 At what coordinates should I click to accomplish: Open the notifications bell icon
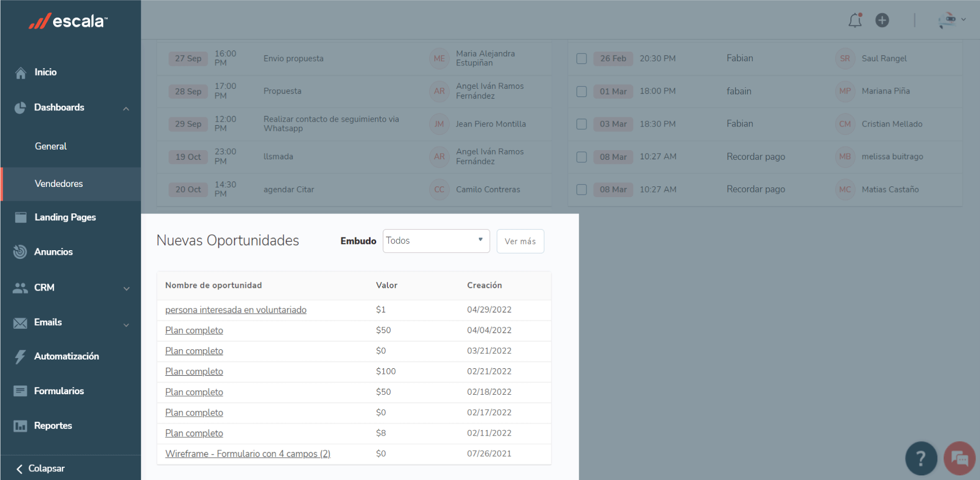pos(855,20)
